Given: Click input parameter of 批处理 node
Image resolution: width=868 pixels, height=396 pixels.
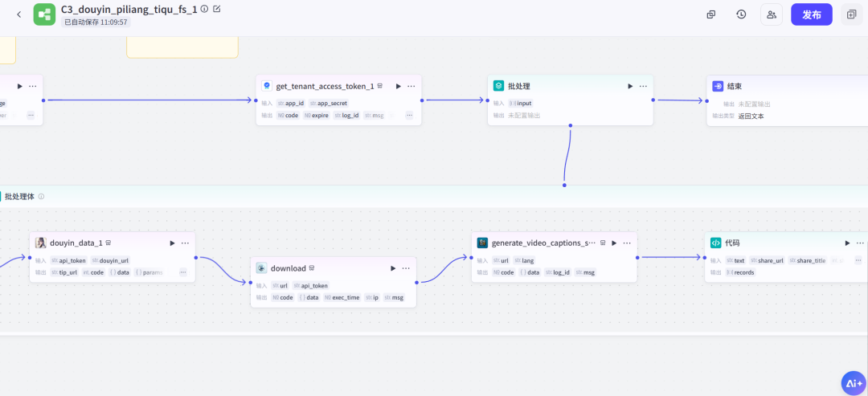Looking at the screenshot, I should point(520,103).
